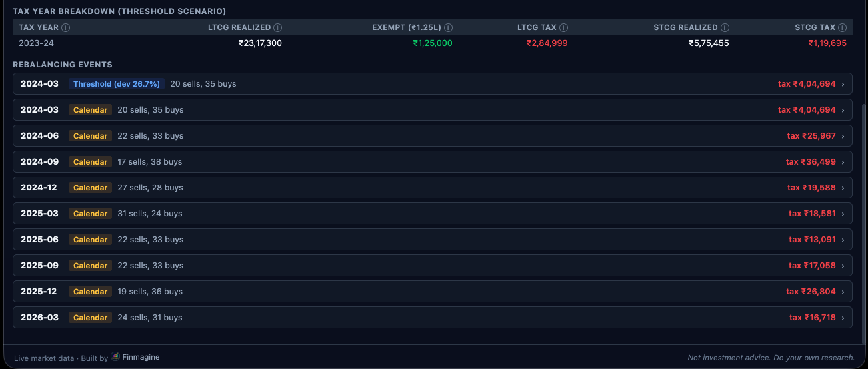Click the STCG REALIZED info icon
This screenshot has width=868, height=369.
pyautogui.click(x=725, y=27)
